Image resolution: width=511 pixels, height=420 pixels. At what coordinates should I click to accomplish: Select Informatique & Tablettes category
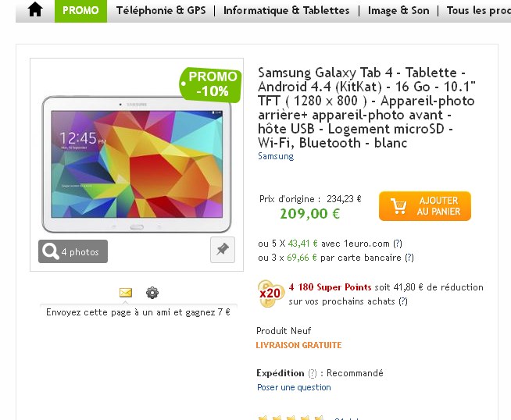tap(286, 11)
